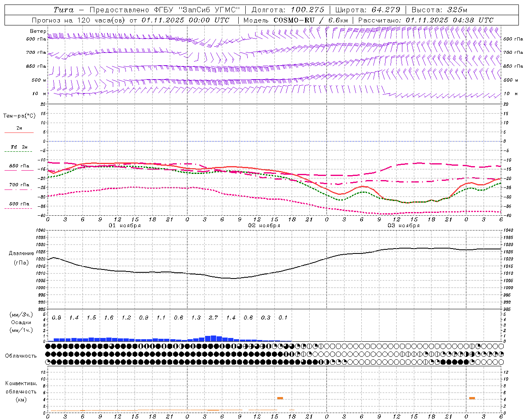Click the "Высота: 325м" header value
This screenshot has width=525, height=420.
[439, 10]
